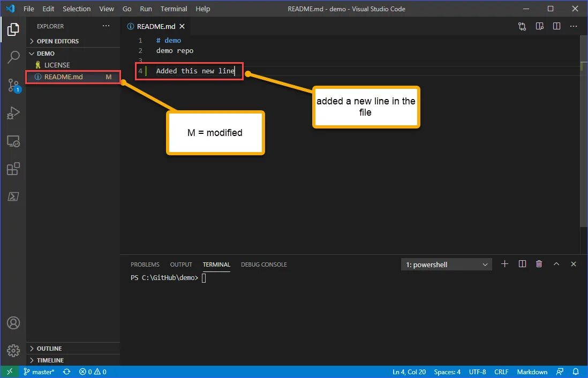Click 'Ln 4, Col 20' in status bar
The width and height of the screenshot is (588, 378).
point(409,372)
